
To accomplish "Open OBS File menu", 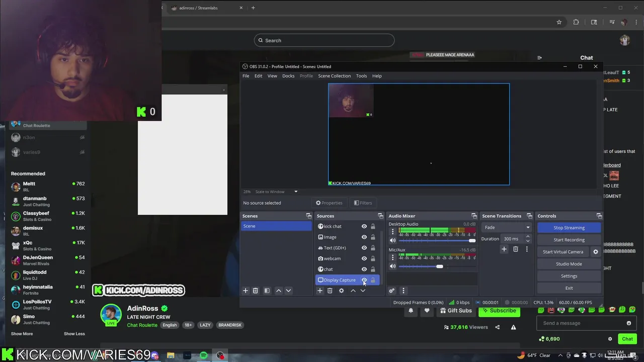I will [246, 76].
